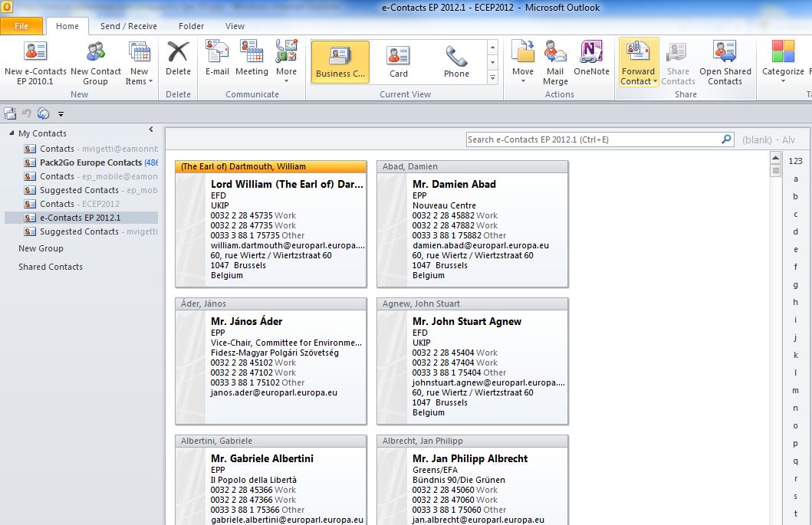Select Gabriele Albertini contact card
The width and height of the screenshot is (812, 525).
point(271,480)
